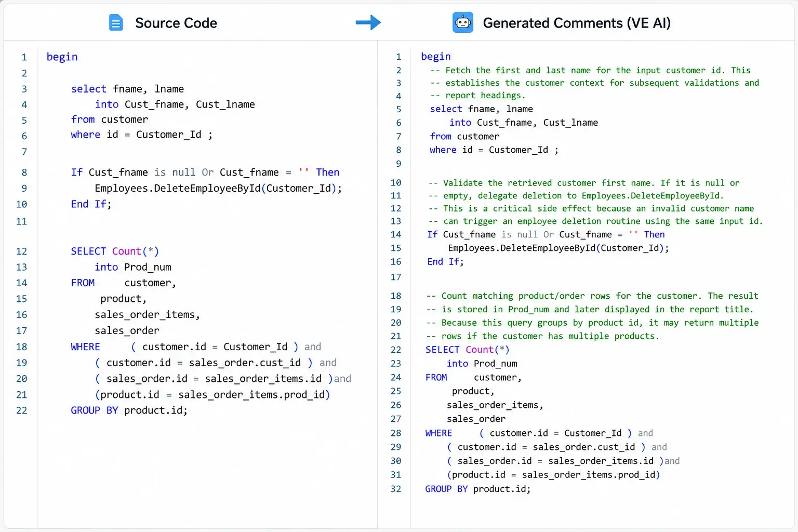Viewport: 798px width, 532px height.
Task: Click 'begin' in the Generated Comments panel
Action: [x=436, y=57]
